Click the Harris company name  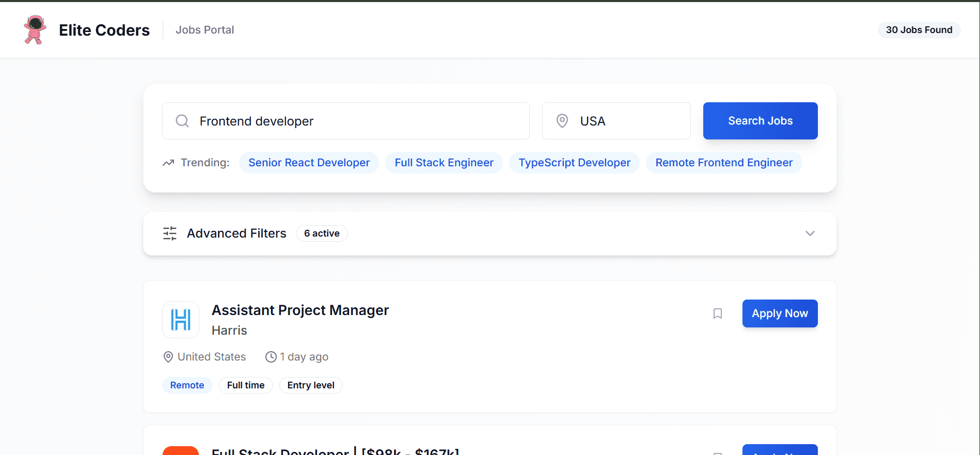229,331
